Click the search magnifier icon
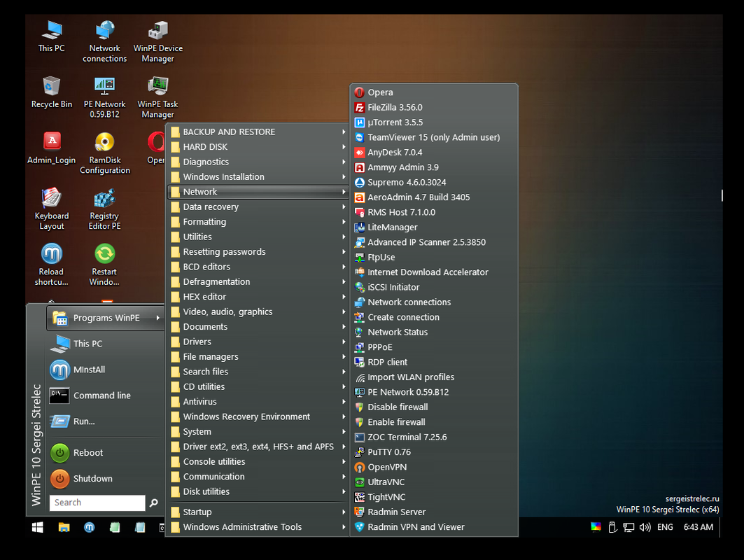The width and height of the screenshot is (744, 560). pyautogui.click(x=154, y=503)
